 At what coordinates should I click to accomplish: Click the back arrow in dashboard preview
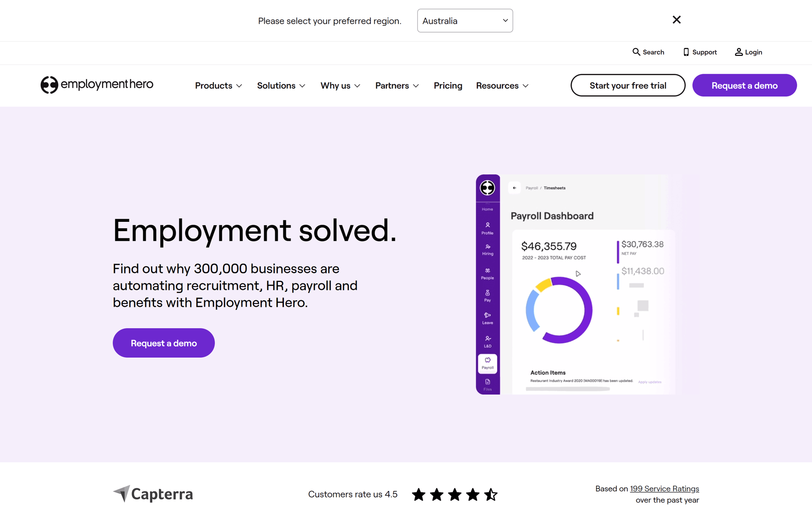point(514,188)
